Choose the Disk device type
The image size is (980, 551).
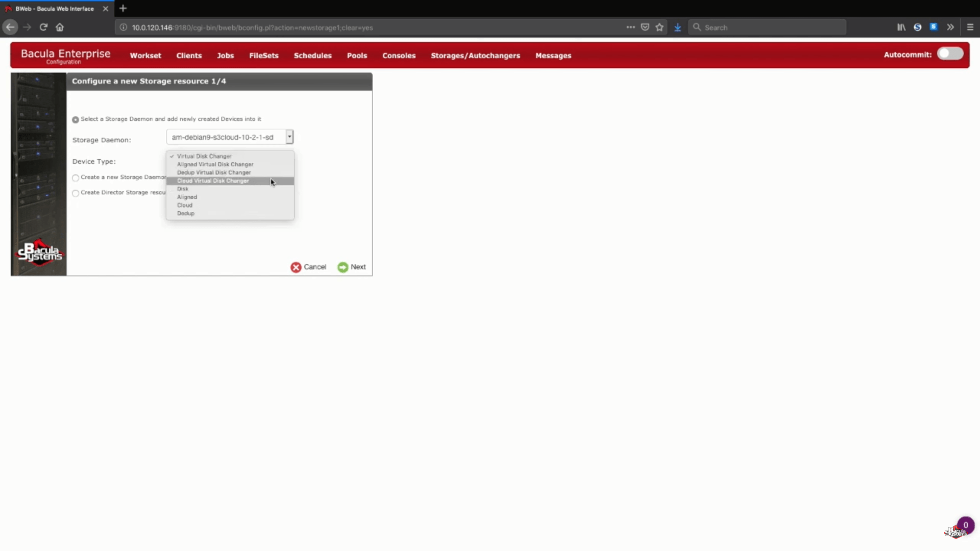coord(230,189)
